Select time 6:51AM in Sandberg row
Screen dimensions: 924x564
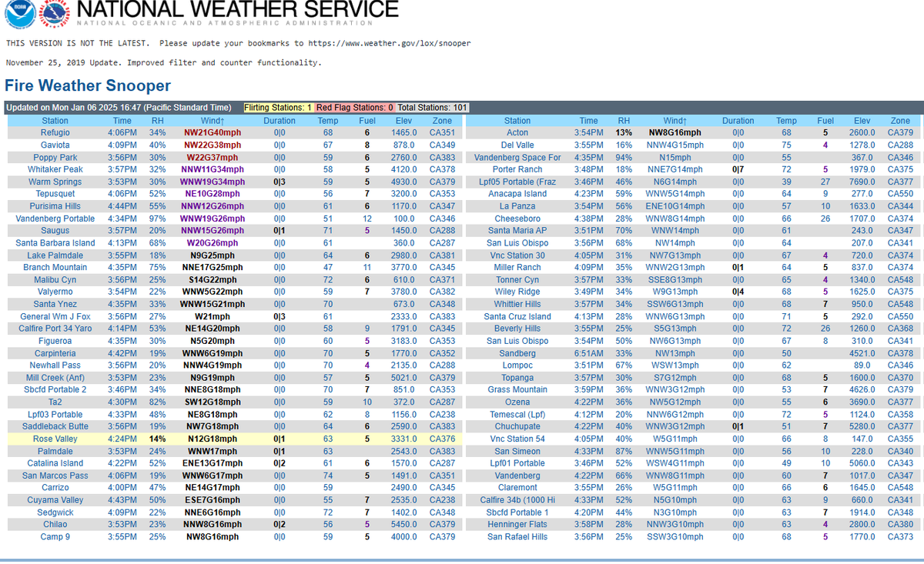click(589, 353)
